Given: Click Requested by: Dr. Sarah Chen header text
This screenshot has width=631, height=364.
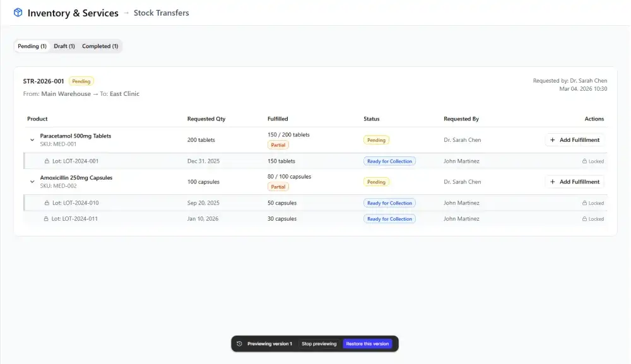Looking at the screenshot, I should 570,81.
